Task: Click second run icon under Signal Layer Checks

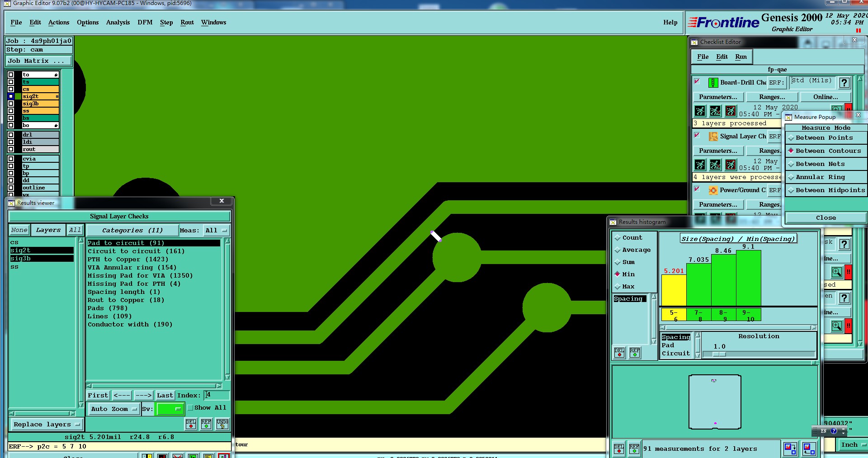Action: 715,165
